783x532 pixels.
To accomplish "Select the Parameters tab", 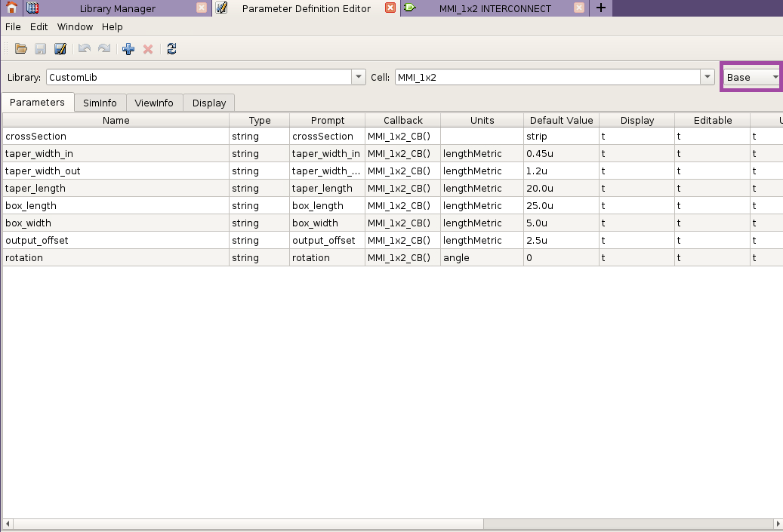I will pyautogui.click(x=37, y=103).
